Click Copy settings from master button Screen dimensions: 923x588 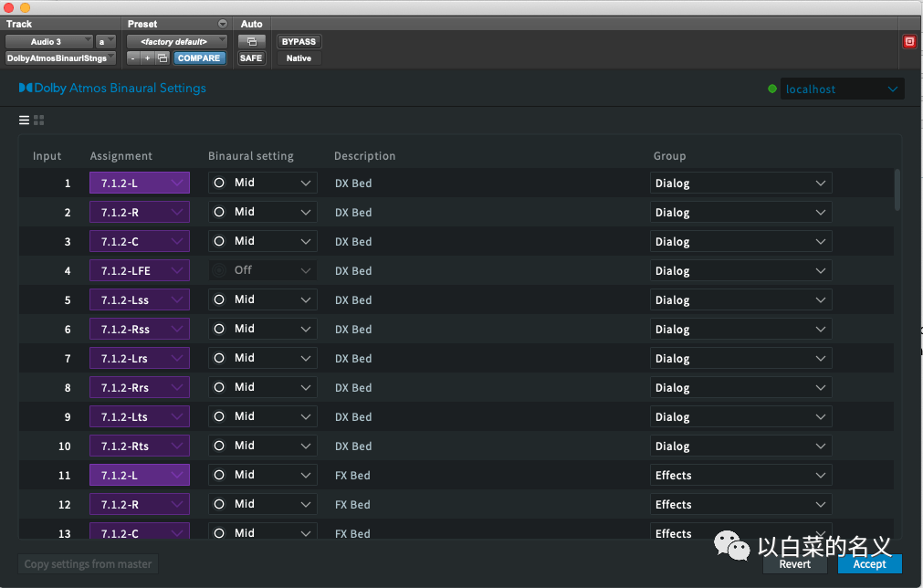[x=88, y=564]
